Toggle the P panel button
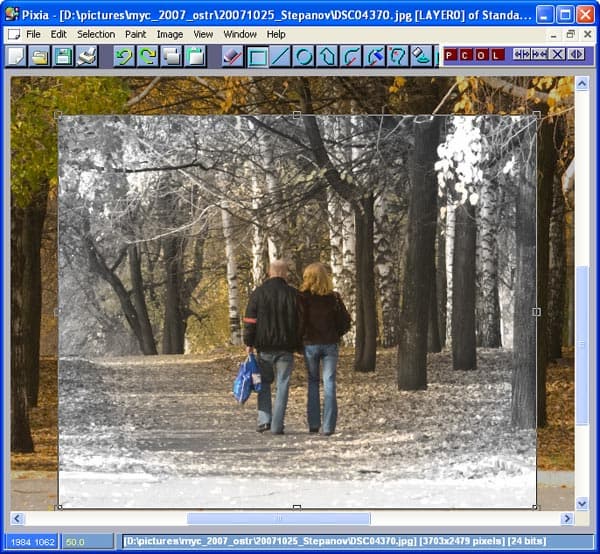Image resolution: width=600 pixels, height=554 pixels. click(450, 55)
